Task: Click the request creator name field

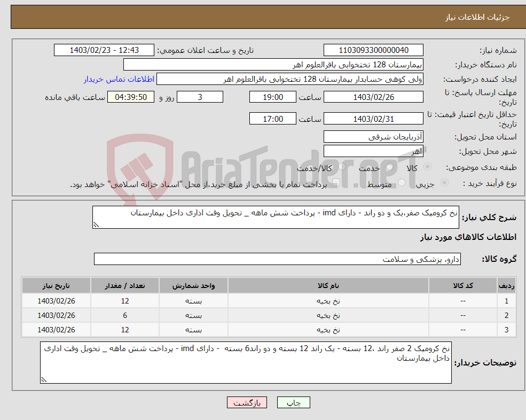Action: tap(290, 79)
